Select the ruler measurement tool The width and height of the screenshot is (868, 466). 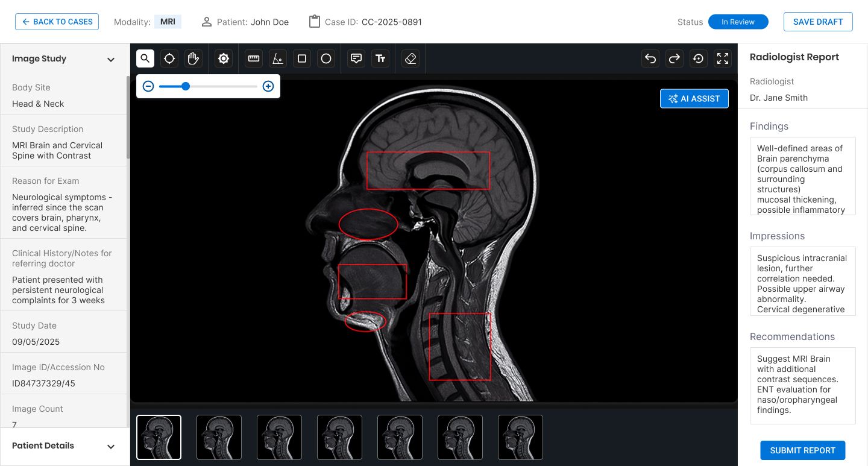[253, 58]
